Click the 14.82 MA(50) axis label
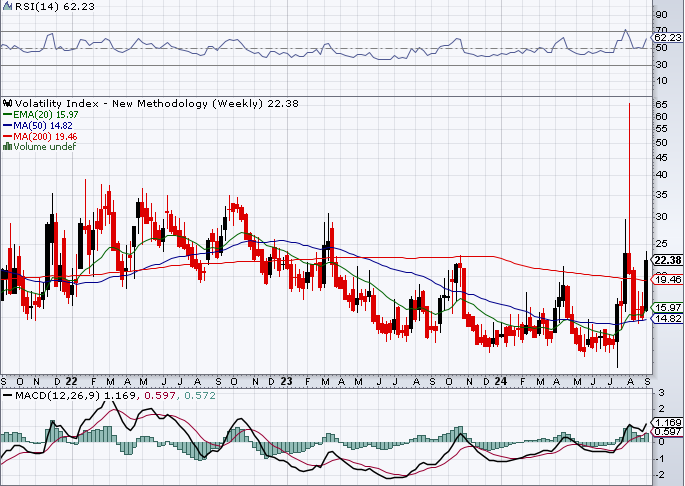The width and height of the screenshot is (685, 486). (667, 318)
